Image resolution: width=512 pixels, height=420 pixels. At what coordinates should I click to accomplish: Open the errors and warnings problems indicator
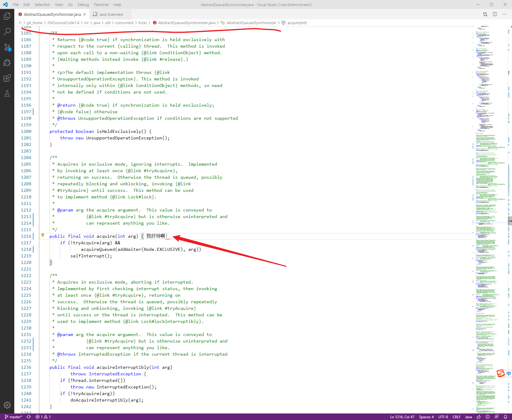coord(43,417)
